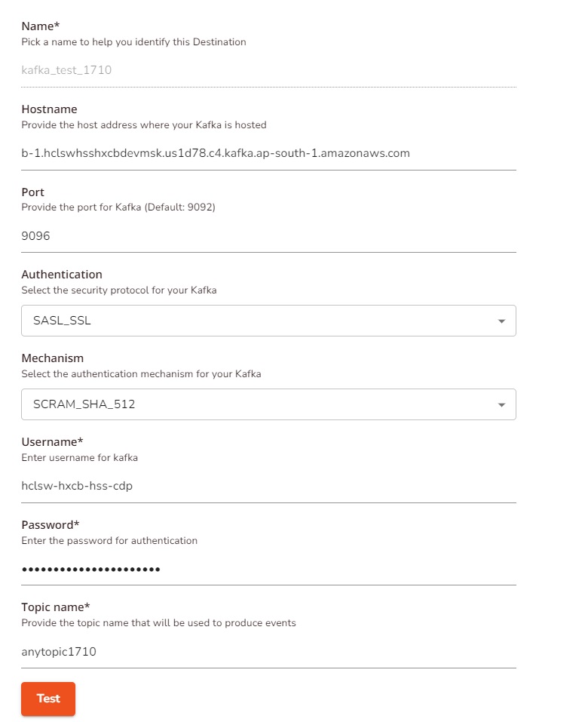
Task: Click into the Hostname address field
Action: pyautogui.click(x=268, y=153)
